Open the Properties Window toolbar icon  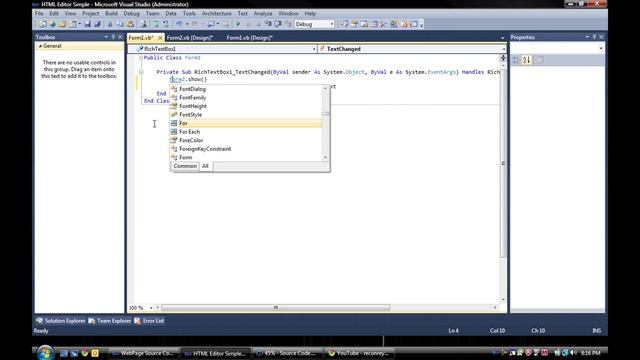click(x=354, y=24)
